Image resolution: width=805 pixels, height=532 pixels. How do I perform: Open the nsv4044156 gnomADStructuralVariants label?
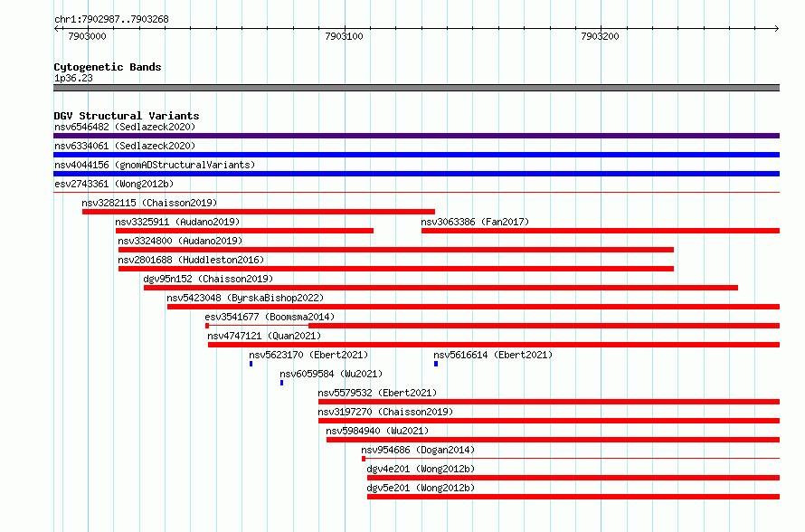(x=155, y=165)
